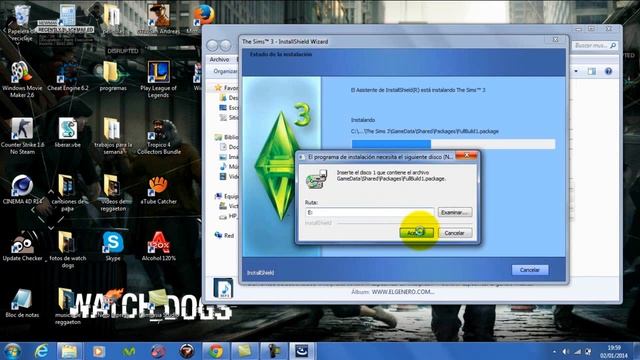Toggle Explorer preview pane icon
Image resolution: width=640 pixels, height=360 pixels.
pos(591,71)
